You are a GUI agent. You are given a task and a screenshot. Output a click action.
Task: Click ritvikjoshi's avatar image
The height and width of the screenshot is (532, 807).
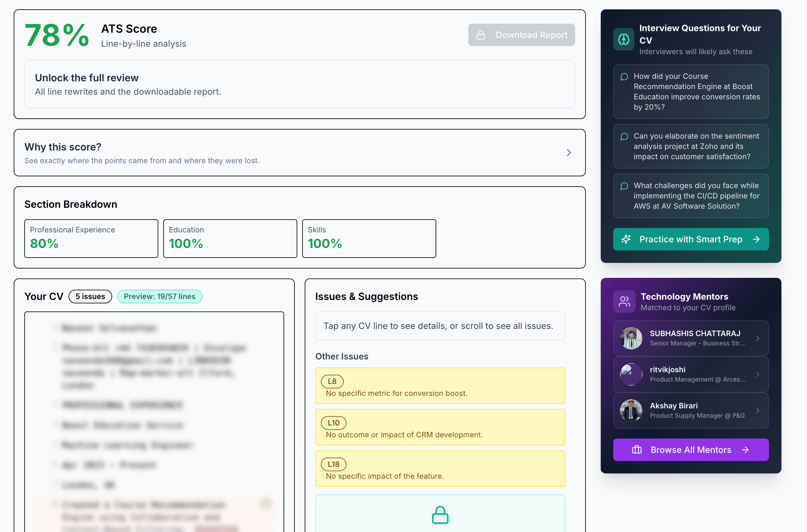[x=631, y=374]
